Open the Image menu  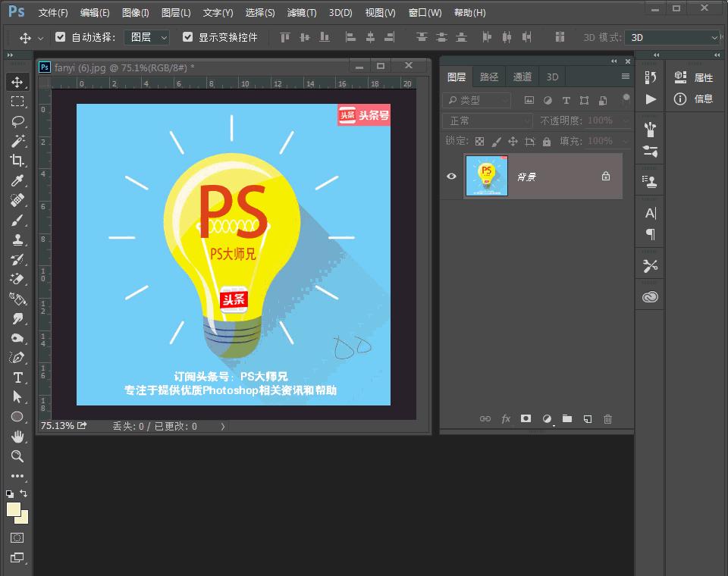pos(135,13)
